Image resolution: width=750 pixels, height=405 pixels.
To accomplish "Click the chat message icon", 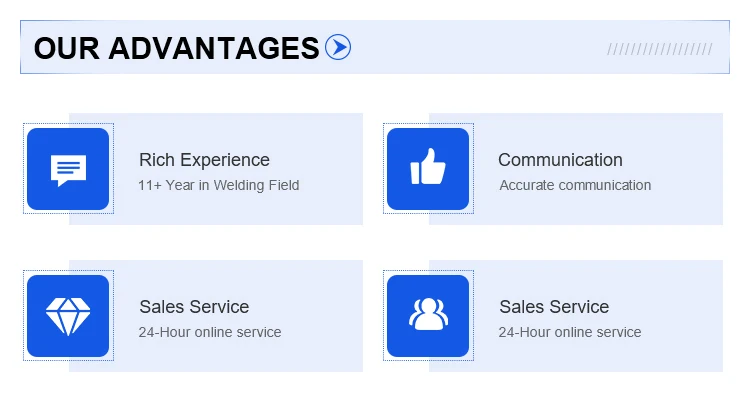I will 68,169.
